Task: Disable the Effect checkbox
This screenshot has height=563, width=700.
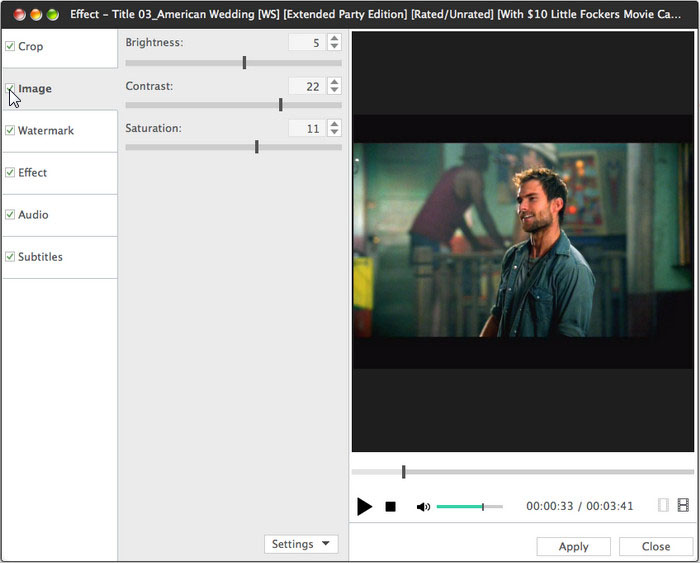Action: tap(10, 172)
